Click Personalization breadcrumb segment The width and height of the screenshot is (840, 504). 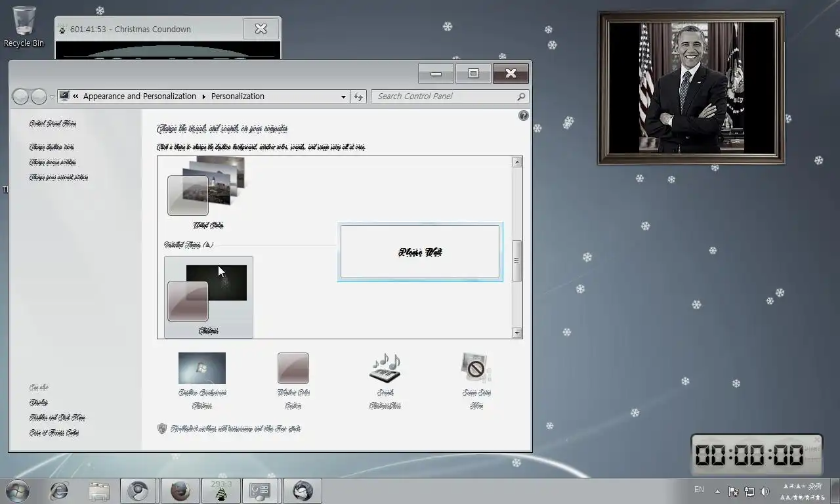(x=238, y=96)
